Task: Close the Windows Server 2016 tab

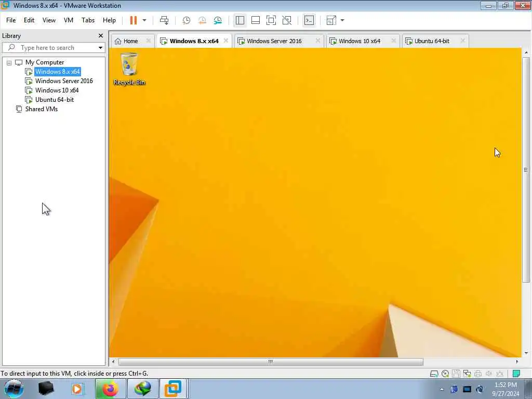Action: click(318, 41)
